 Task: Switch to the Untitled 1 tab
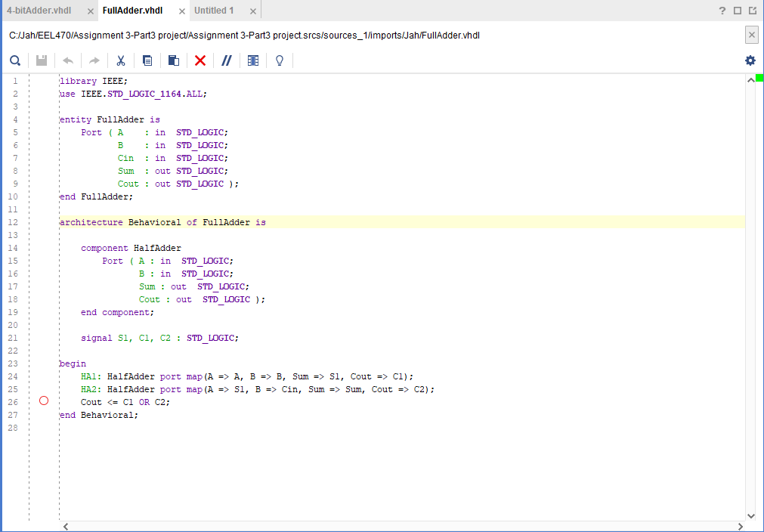click(x=214, y=11)
